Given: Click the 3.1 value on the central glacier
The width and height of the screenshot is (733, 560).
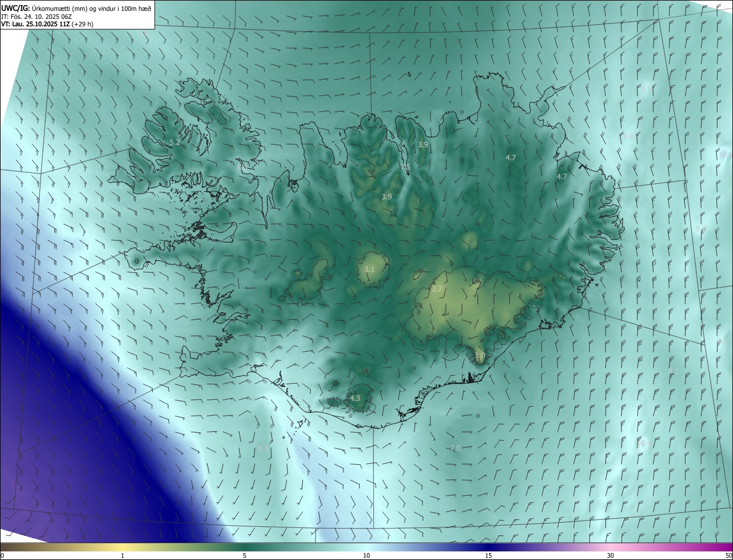Looking at the screenshot, I should coord(369,269).
